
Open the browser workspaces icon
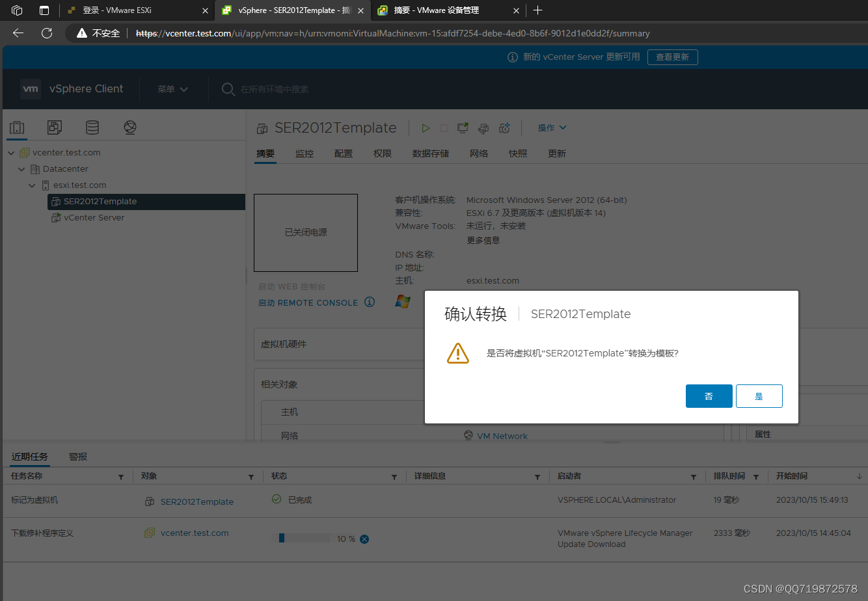click(x=18, y=10)
